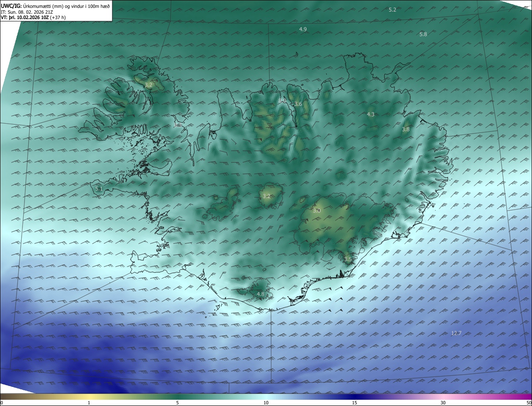The height and width of the screenshot is (406, 532).
Task: Click the 3.2 value on the Westfjords peninsula
Action: point(148,85)
